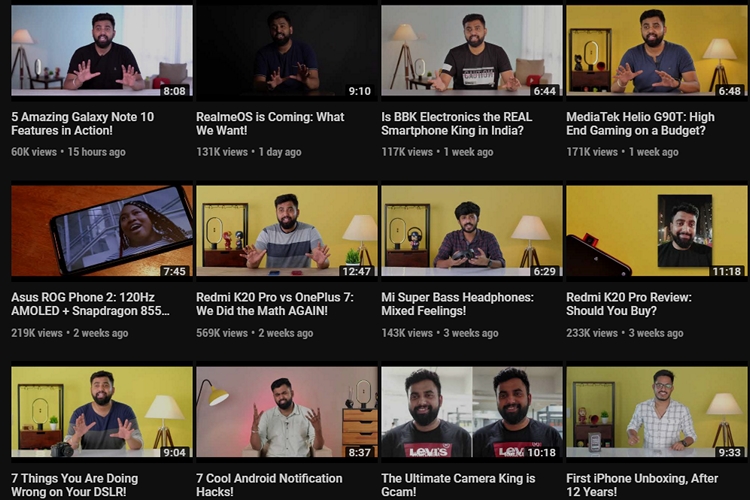Open the 7 Things DSLR video thumbnail
Screen dimensions: 750x500
[x=102, y=411]
